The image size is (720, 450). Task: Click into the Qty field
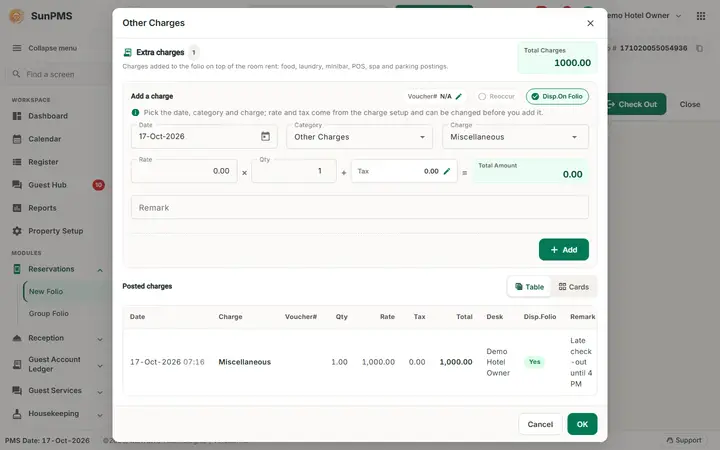pyautogui.click(x=294, y=171)
